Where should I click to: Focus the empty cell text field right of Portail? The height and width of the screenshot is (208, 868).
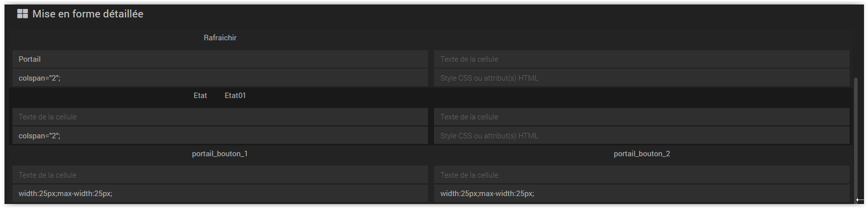click(642, 59)
